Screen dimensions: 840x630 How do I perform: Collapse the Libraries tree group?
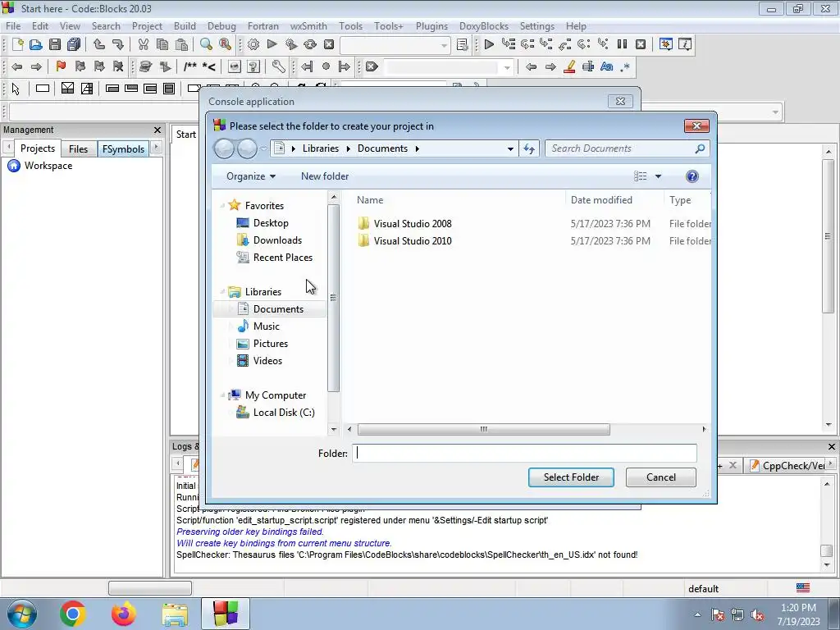(222, 292)
